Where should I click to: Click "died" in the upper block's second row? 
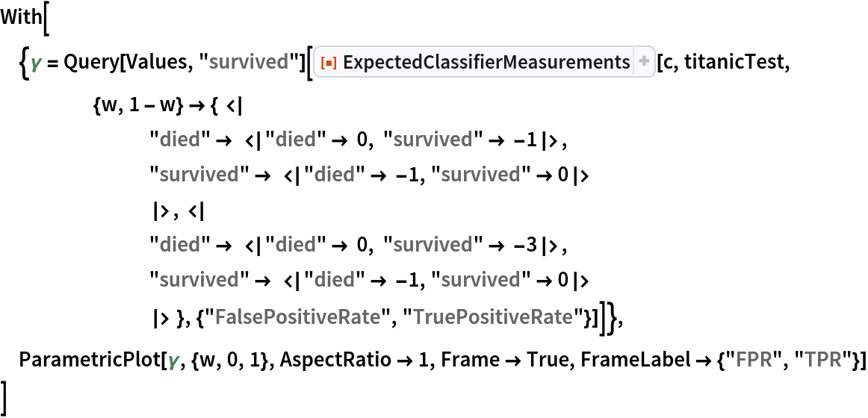coord(334,175)
